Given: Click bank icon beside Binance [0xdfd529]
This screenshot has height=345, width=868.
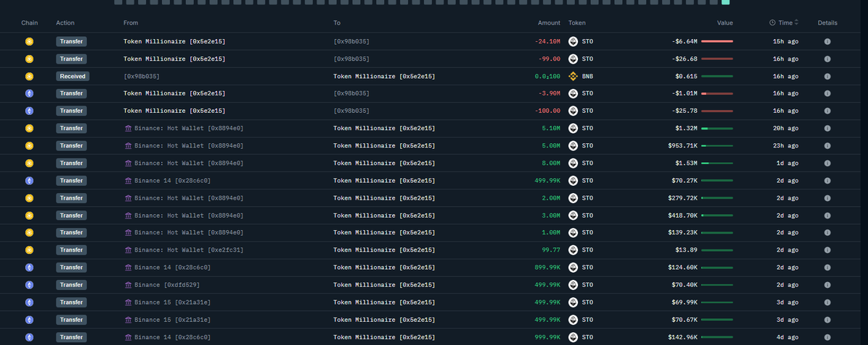Looking at the screenshot, I should pos(128,284).
